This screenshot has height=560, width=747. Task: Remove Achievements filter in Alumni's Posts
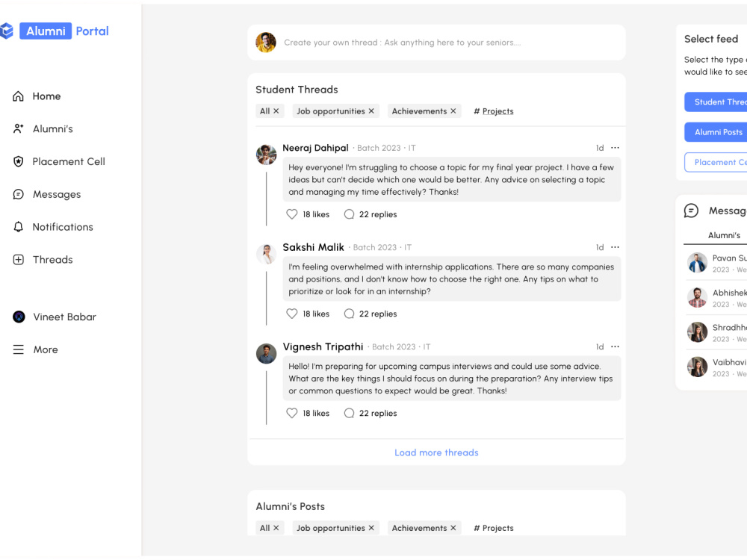453,528
